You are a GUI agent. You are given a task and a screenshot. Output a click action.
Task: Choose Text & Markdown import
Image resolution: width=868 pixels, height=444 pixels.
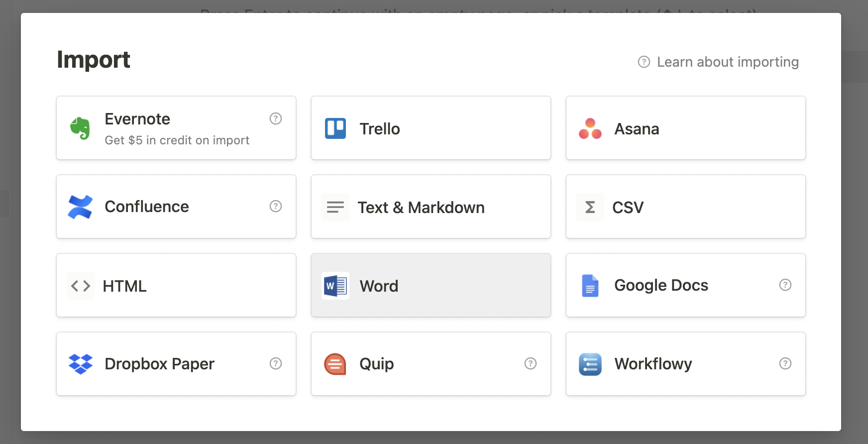pyautogui.click(x=431, y=207)
